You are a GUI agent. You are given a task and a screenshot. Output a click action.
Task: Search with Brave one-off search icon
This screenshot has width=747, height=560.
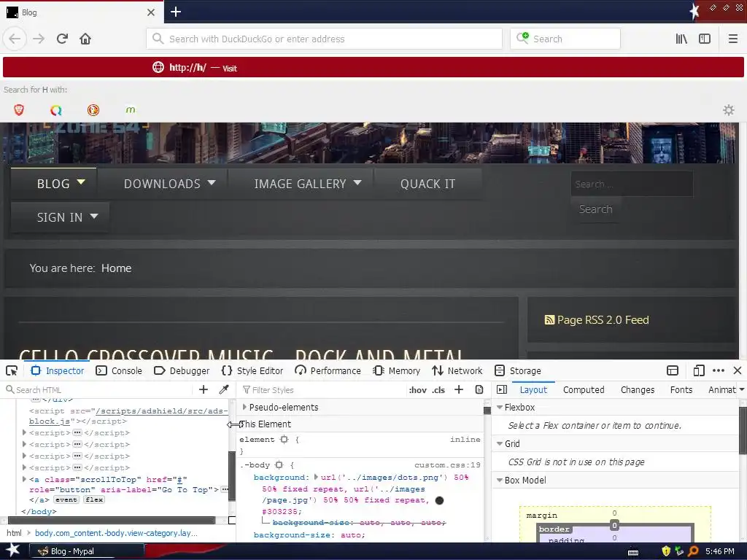[x=19, y=110]
